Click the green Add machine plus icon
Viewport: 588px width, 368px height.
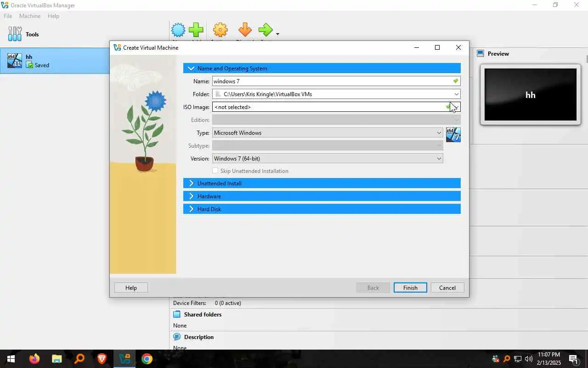tap(196, 30)
